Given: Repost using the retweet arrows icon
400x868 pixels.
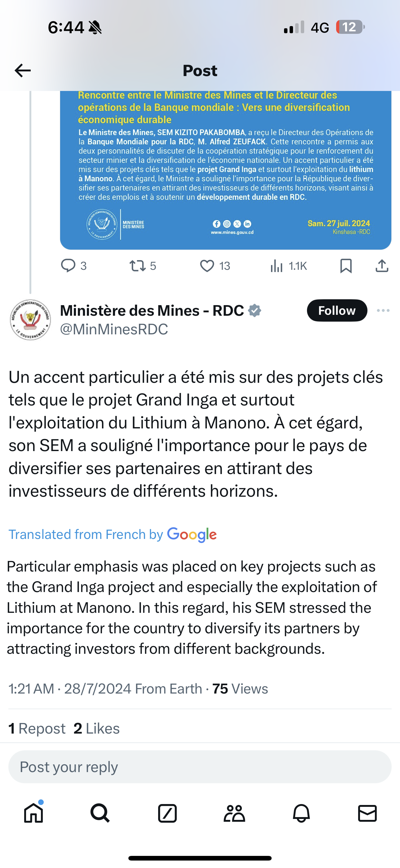Looking at the screenshot, I should [138, 266].
